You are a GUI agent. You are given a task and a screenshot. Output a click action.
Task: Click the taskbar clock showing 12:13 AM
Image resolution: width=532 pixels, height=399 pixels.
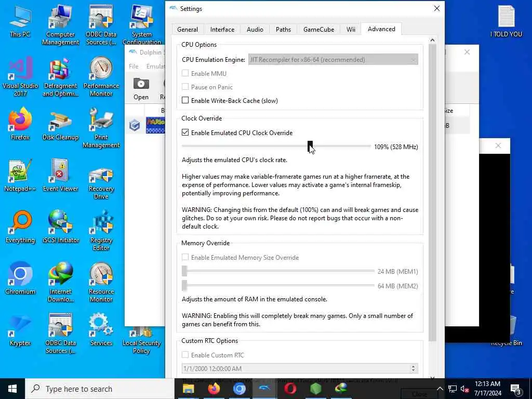pos(487,389)
